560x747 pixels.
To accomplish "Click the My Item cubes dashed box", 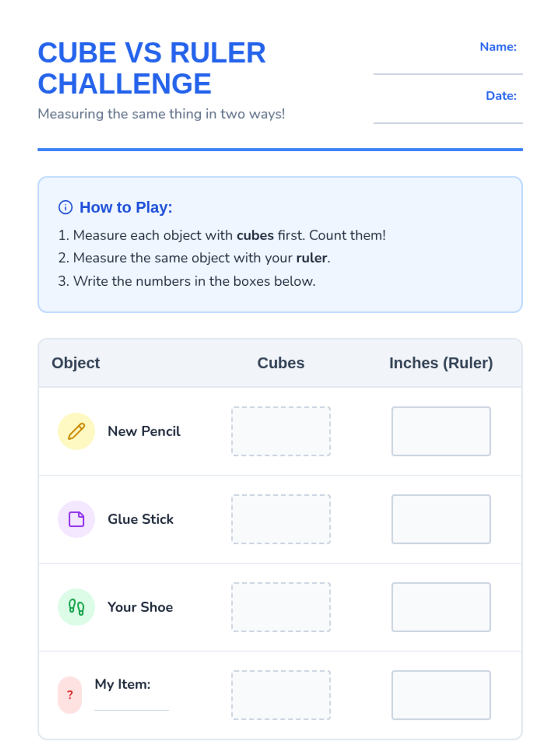I will (280, 695).
